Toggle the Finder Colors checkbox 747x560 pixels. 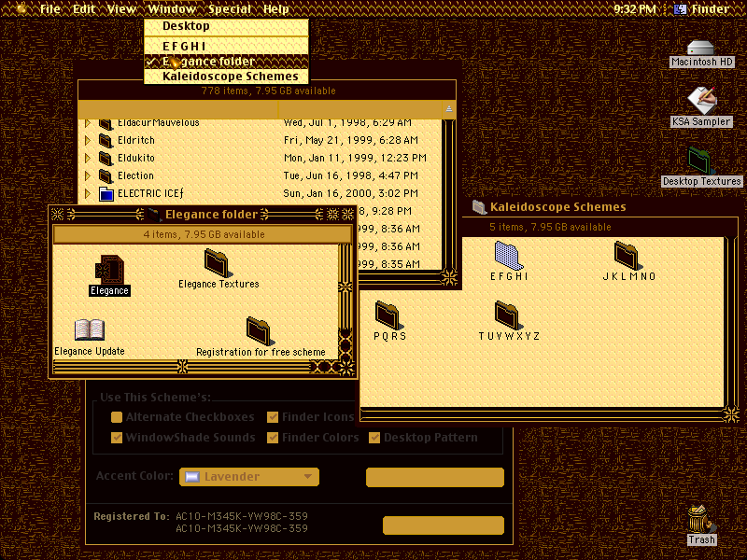click(273, 438)
